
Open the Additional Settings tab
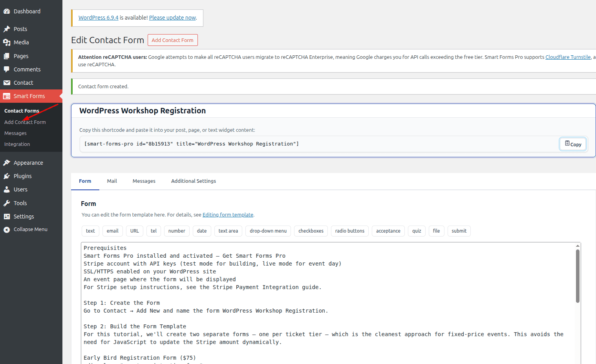(193, 181)
